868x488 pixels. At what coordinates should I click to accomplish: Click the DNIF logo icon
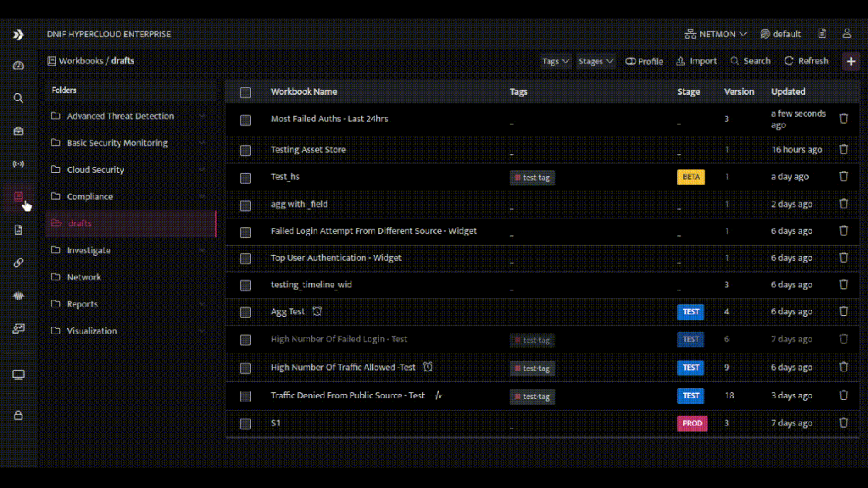(19, 34)
